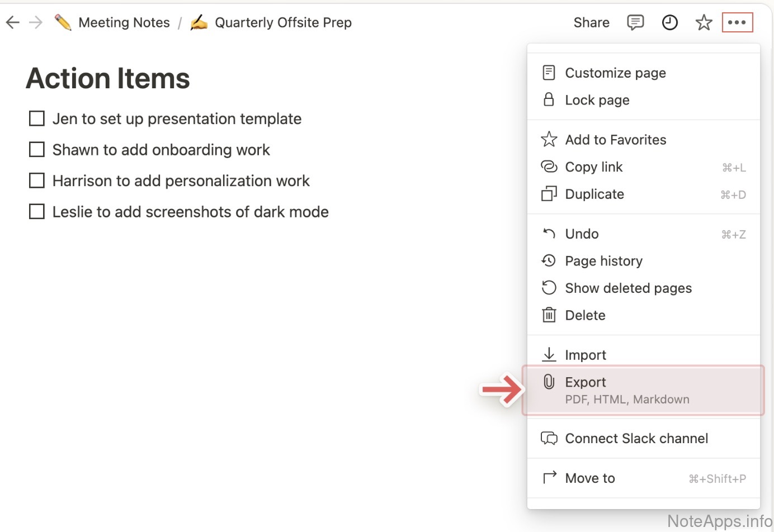Open the comments speech bubble icon
The image size is (774, 532).
[635, 22]
